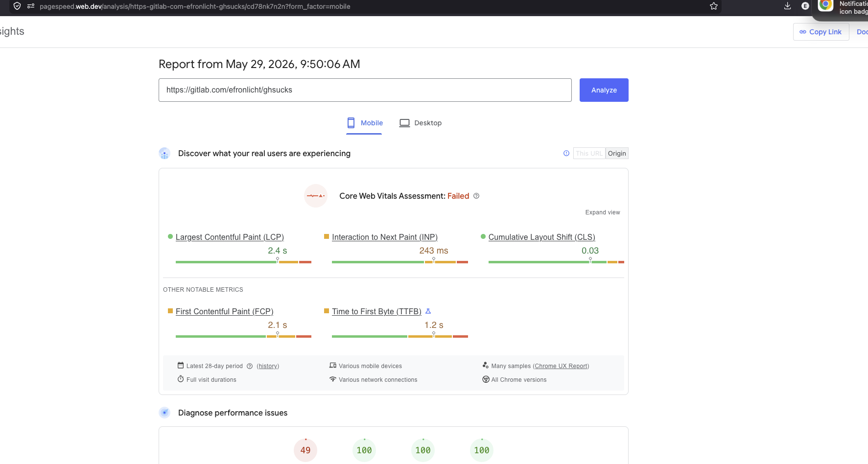The width and height of the screenshot is (868, 464).
Task: Click the samples icon by Many samples
Action: 486,366
